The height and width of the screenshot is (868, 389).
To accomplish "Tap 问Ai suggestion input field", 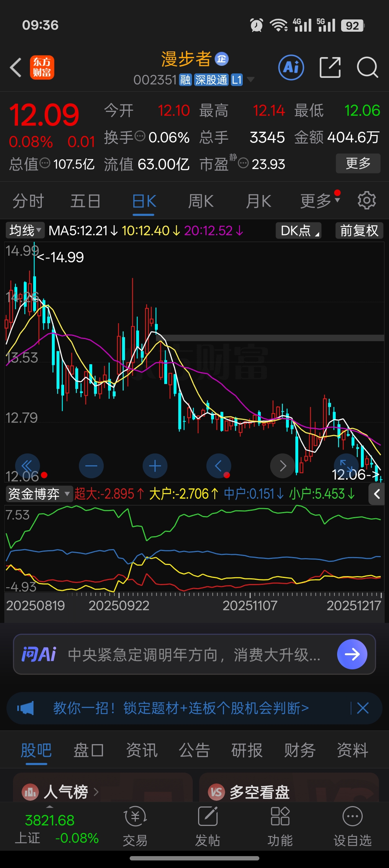I will click(194, 654).
